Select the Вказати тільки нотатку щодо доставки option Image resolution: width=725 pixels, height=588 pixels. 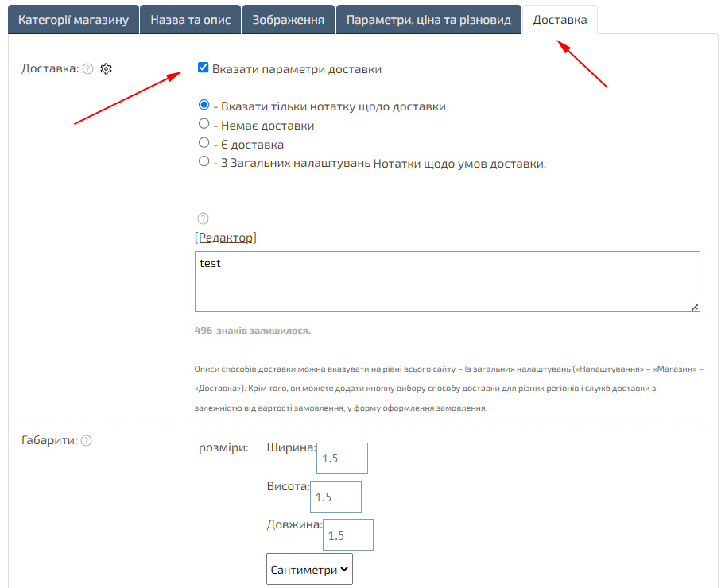[204, 106]
